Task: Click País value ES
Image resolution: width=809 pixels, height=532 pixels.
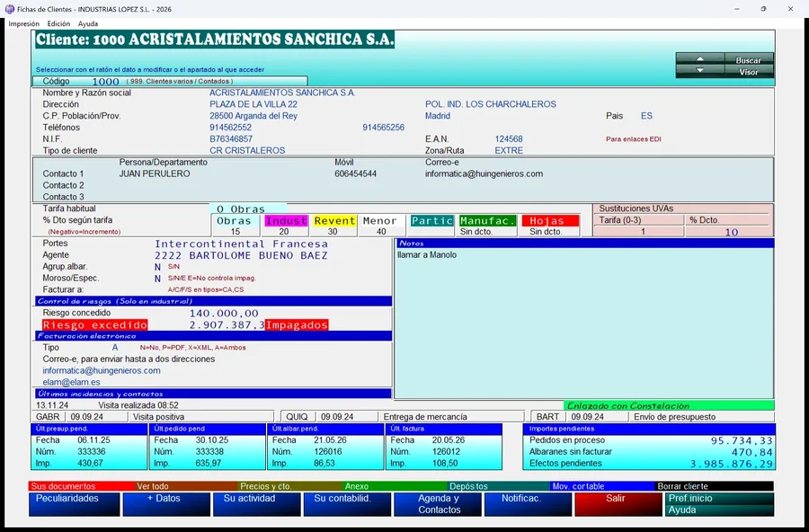Action: [x=646, y=116]
